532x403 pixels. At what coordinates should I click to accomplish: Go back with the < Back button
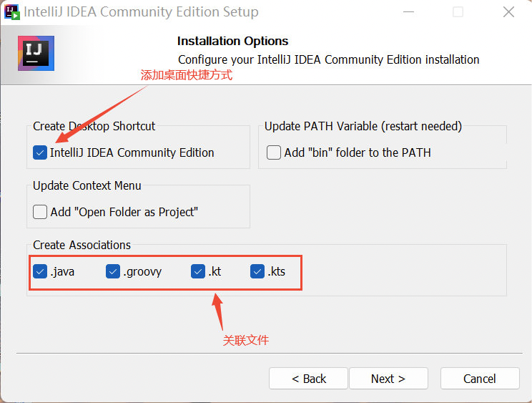point(308,378)
